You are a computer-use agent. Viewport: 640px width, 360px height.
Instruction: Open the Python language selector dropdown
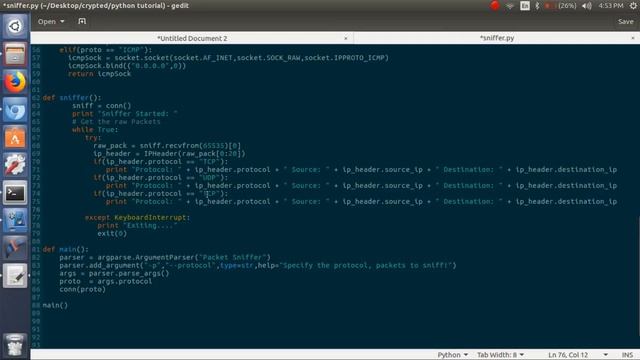point(452,355)
